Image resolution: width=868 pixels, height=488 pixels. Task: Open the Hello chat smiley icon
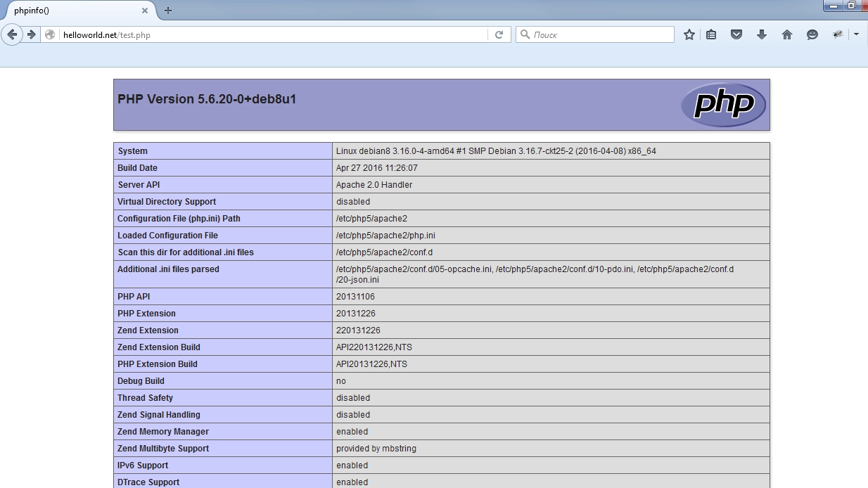coord(812,34)
